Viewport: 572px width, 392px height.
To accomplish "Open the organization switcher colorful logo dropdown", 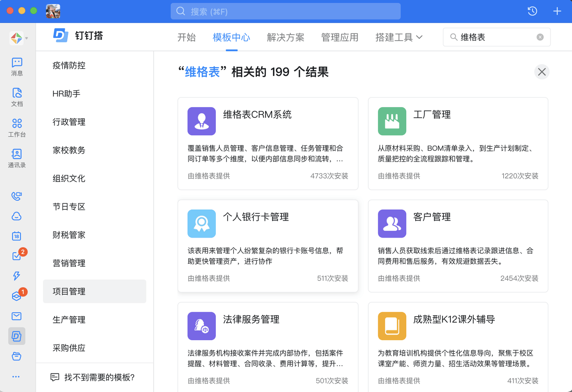I will pos(18,38).
